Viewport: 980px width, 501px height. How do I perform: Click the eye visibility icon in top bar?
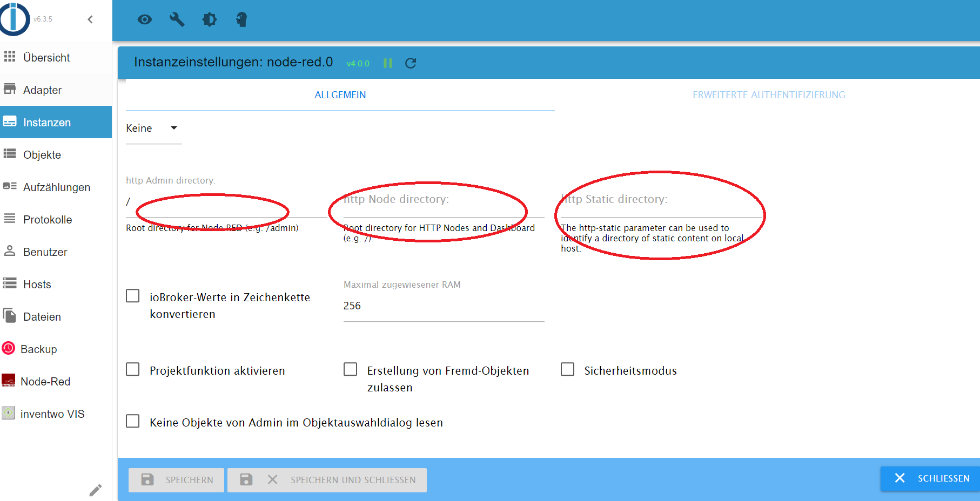coord(145,19)
